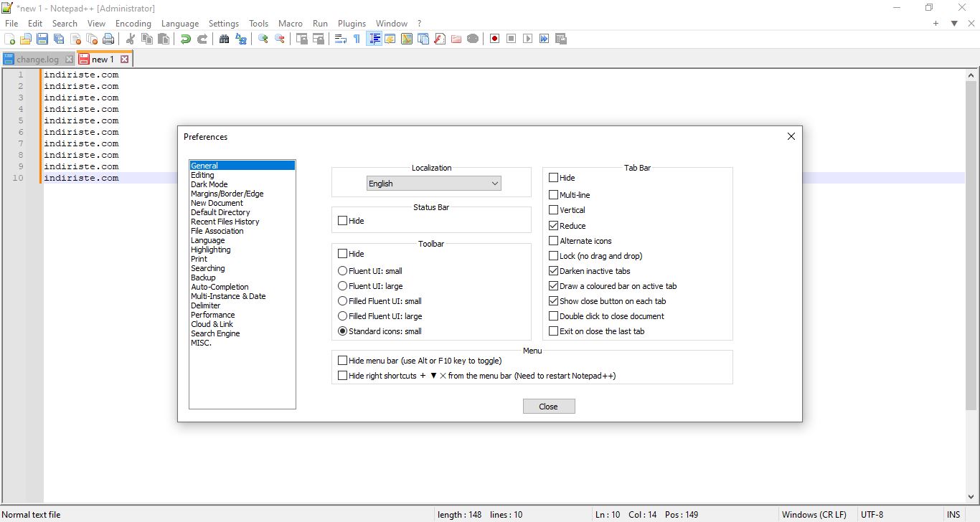The height and width of the screenshot is (522, 980).
Task: Zoom in using the toolbar magnifier
Action: 263,39
